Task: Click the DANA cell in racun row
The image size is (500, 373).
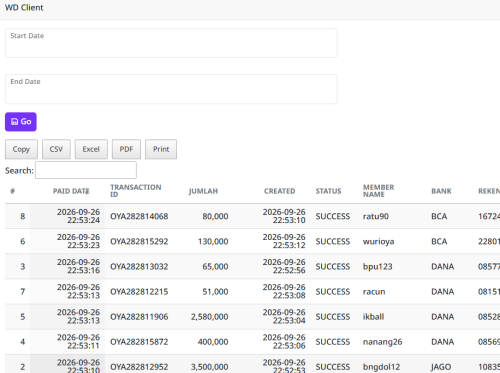Action: coord(443,292)
